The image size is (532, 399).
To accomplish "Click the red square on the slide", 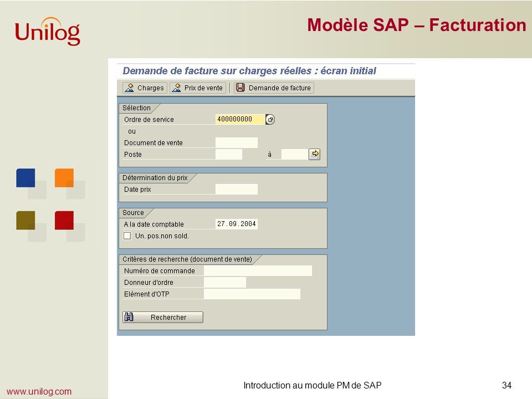I will pyautogui.click(x=64, y=221).
